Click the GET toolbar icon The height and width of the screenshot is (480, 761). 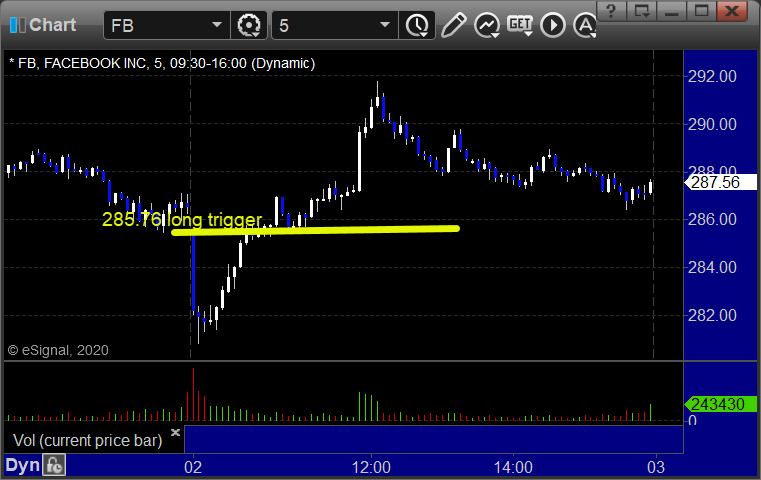tap(520, 25)
